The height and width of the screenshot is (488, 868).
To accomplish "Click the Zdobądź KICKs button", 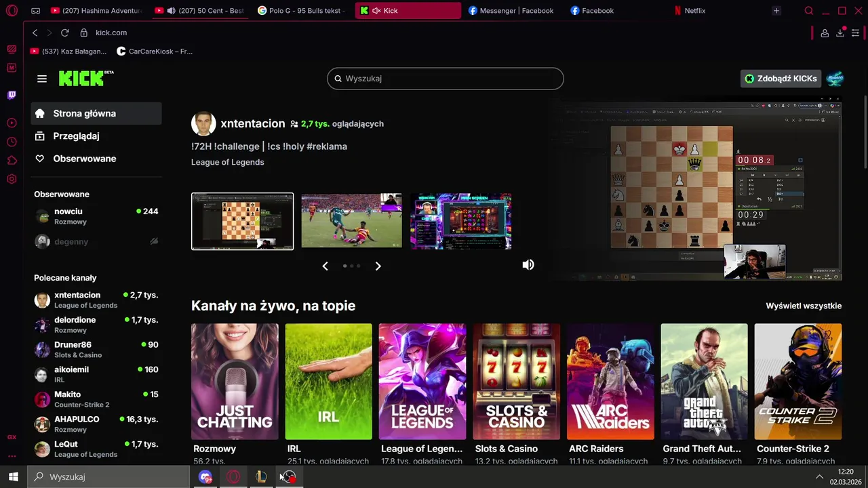I will click(x=781, y=79).
